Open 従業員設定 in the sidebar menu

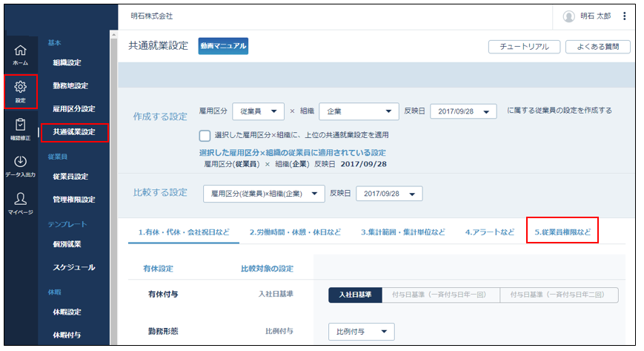[x=70, y=177]
